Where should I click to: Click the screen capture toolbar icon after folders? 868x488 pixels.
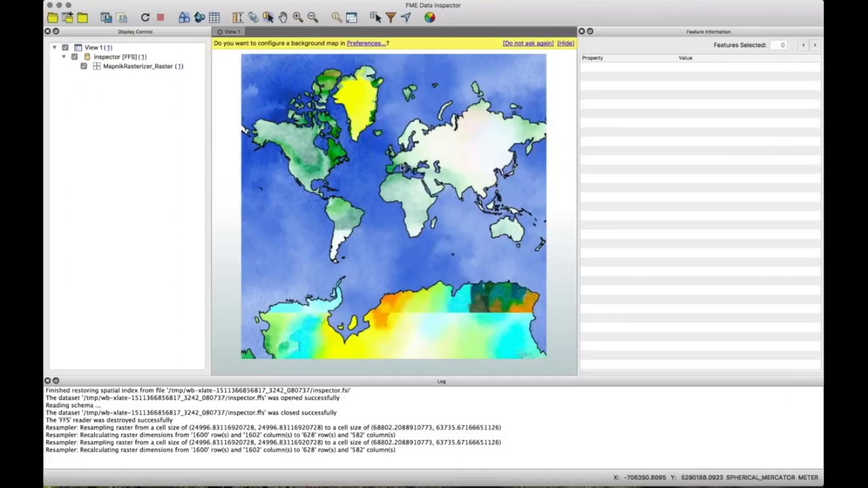coord(106,18)
